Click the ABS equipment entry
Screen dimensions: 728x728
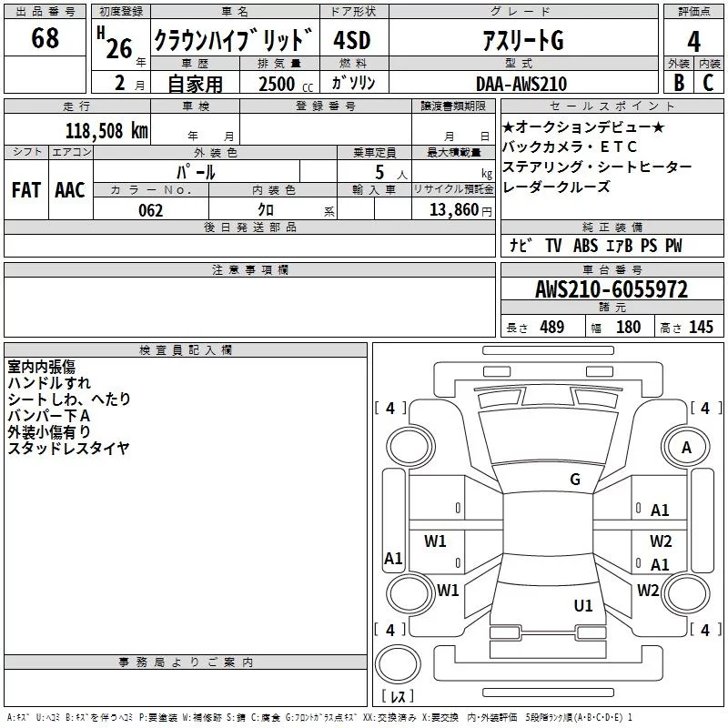pos(585,245)
